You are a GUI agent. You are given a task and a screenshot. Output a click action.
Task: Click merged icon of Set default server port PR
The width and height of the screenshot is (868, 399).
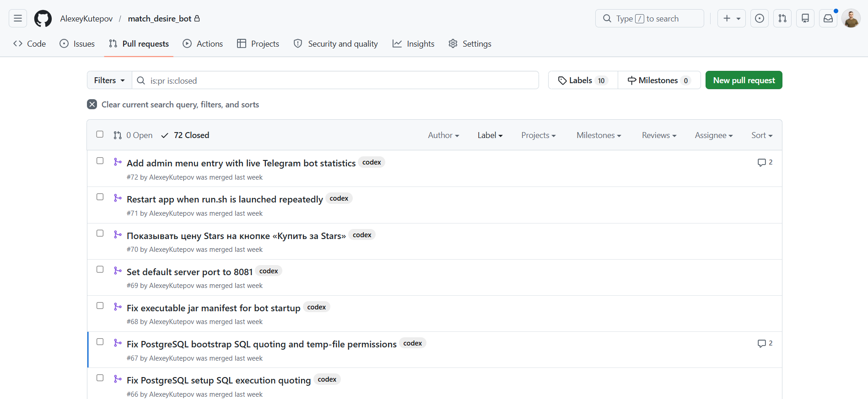click(x=118, y=271)
